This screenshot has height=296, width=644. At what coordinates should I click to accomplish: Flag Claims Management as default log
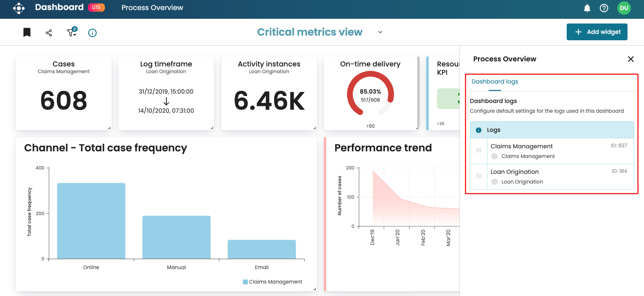[x=479, y=151]
